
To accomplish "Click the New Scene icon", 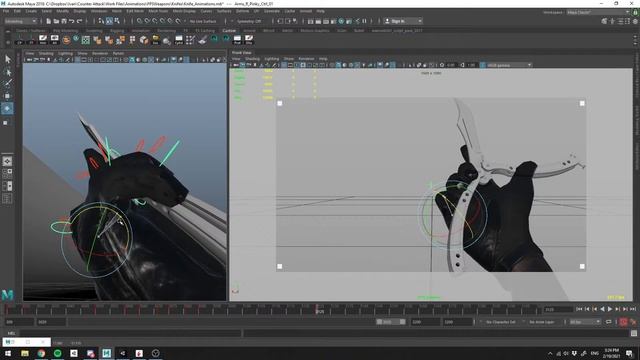I will tap(48, 21).
